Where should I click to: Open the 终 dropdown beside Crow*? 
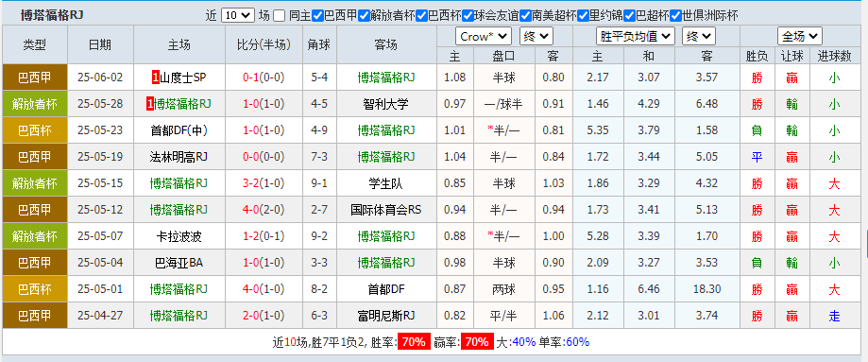pyautogui.click(x=536, y=37)
